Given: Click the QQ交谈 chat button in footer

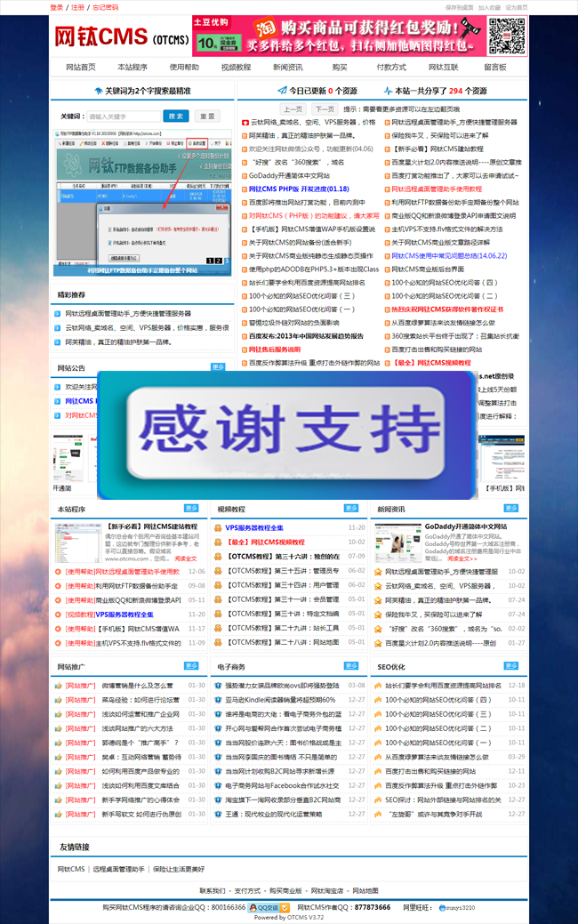Looking at the screenshot, I should pos(269,907).
